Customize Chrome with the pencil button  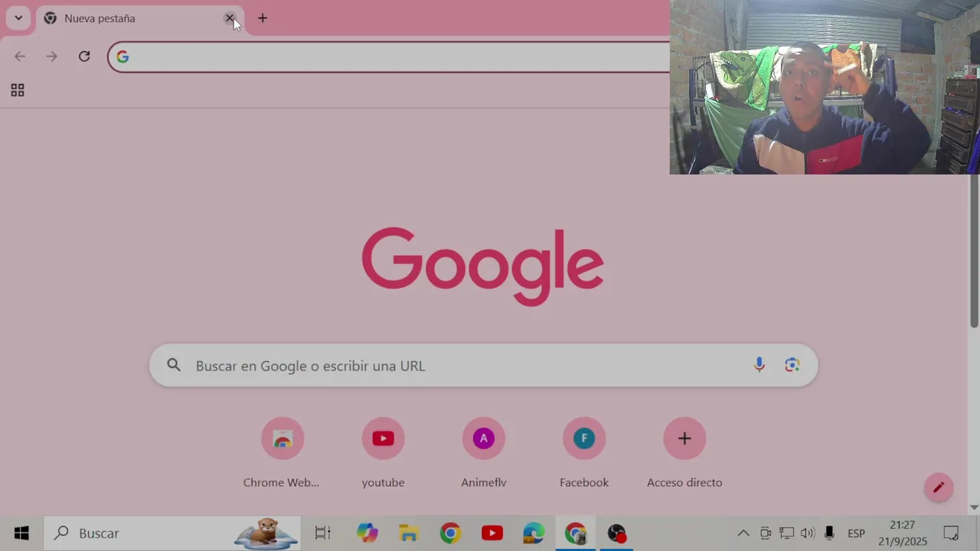tap(939, 487)
